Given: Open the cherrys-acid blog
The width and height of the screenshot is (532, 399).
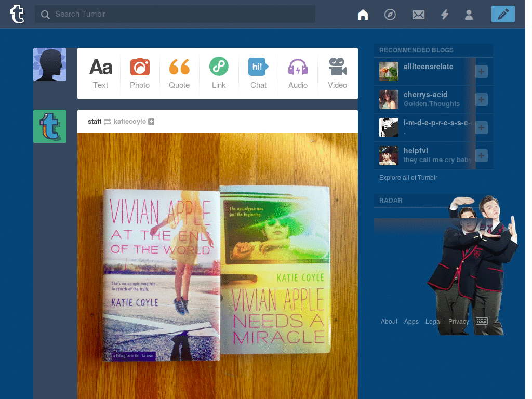Looking at the screenshot, I should point(425,95).
